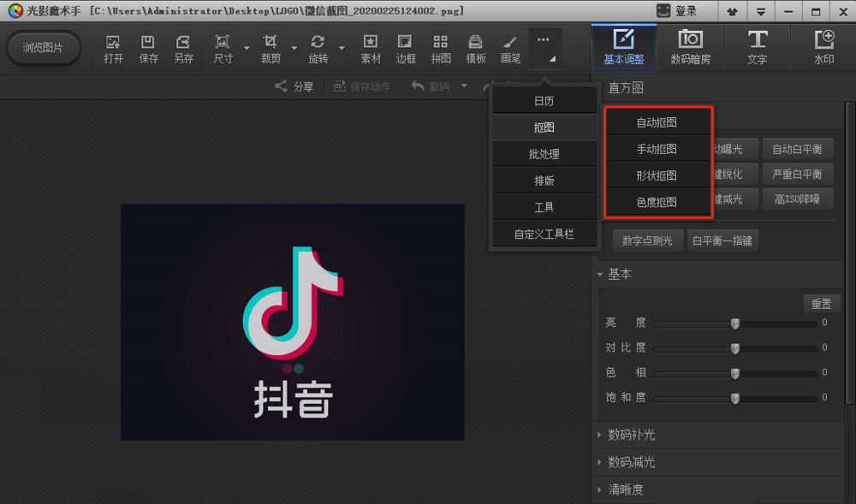Click the Brightness (亮度) slider handle

pyautogui.click(x=734, y=323)
